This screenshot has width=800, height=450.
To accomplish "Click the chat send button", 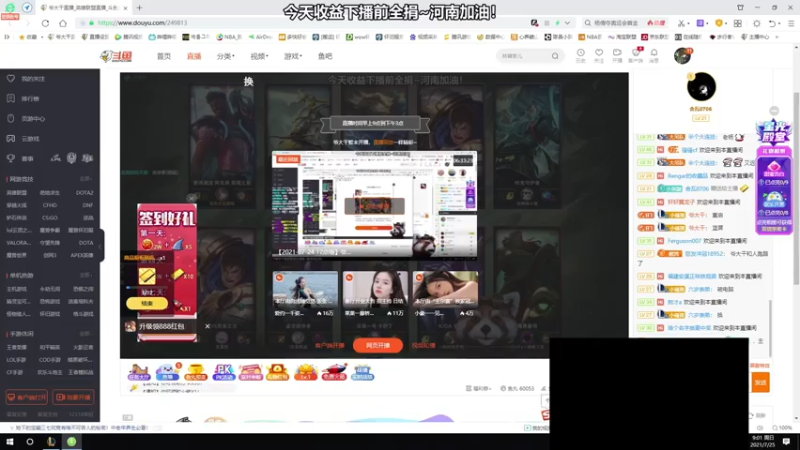I will [x=760, y=382].
